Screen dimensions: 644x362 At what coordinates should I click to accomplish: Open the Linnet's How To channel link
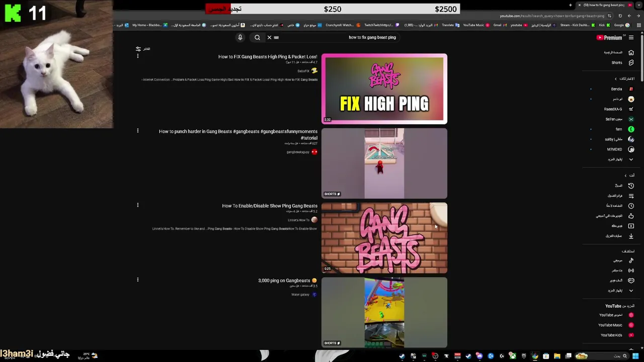click(x=298, y=220)
